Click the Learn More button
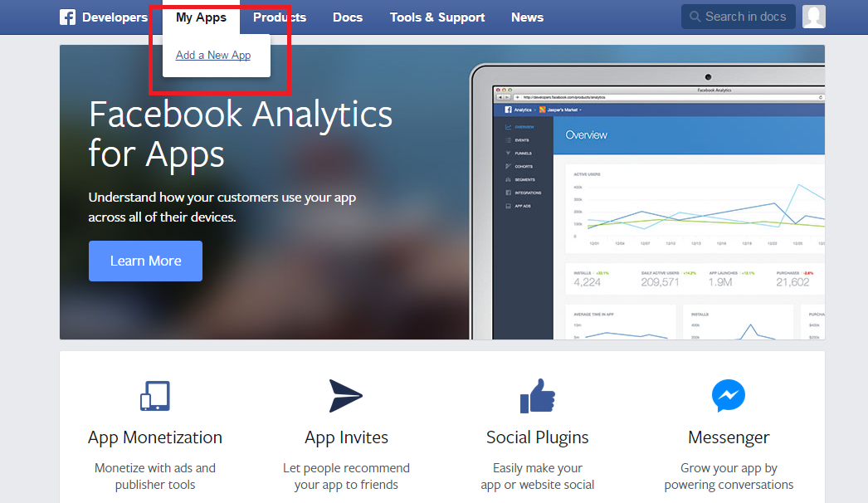This screenshot has width=868, height=503. [x=145, y=261]
